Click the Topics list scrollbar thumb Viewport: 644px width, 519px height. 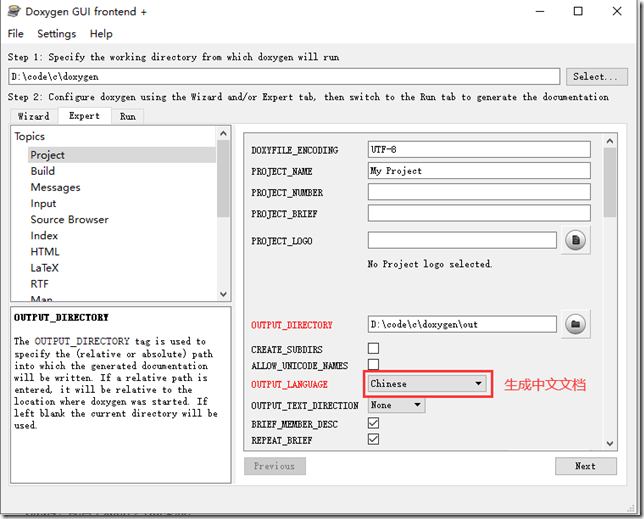coord(223,179)
